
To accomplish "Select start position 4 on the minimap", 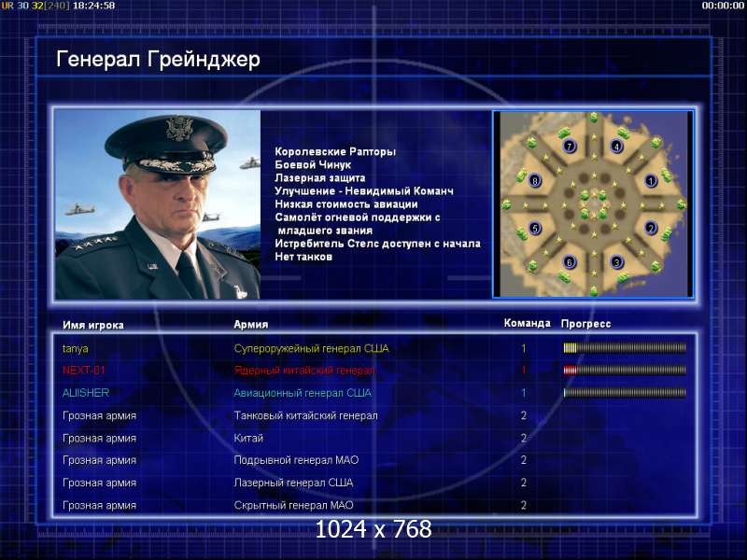I will (617, 146).
